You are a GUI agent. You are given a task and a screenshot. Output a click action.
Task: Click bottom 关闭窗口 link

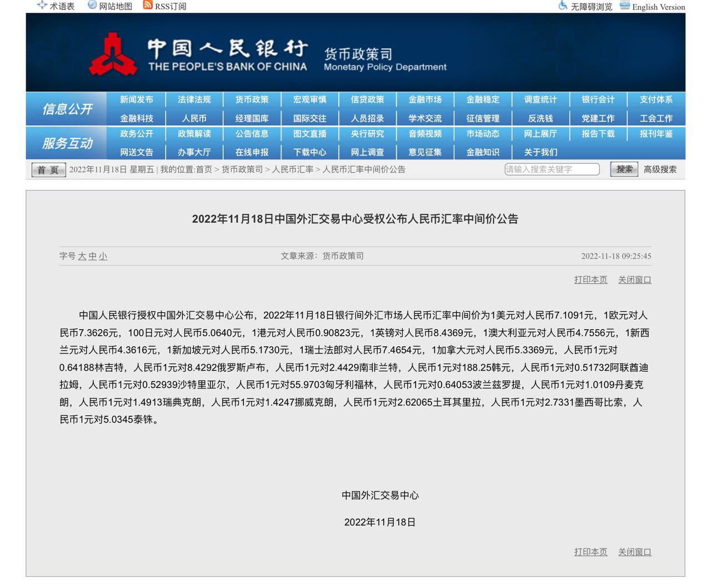634,552
